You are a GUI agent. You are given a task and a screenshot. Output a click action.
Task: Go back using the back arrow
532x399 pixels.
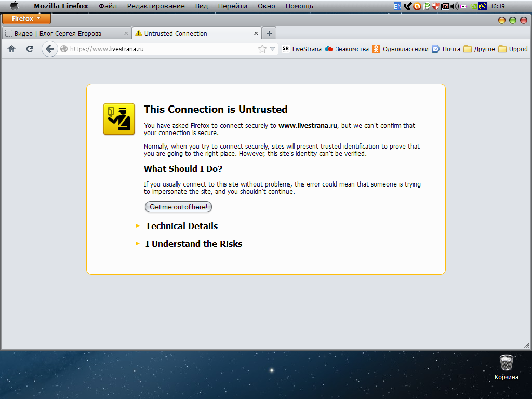point(49,49)
